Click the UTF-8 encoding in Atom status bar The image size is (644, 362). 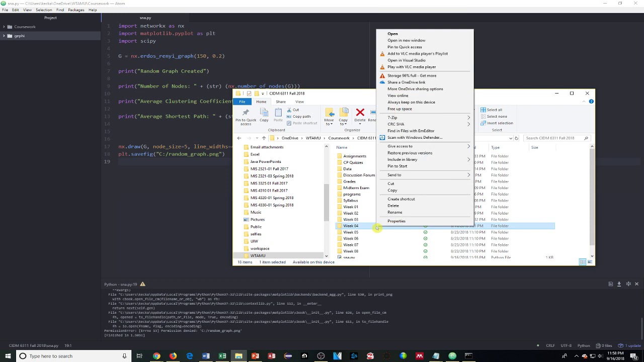[566, 345]
